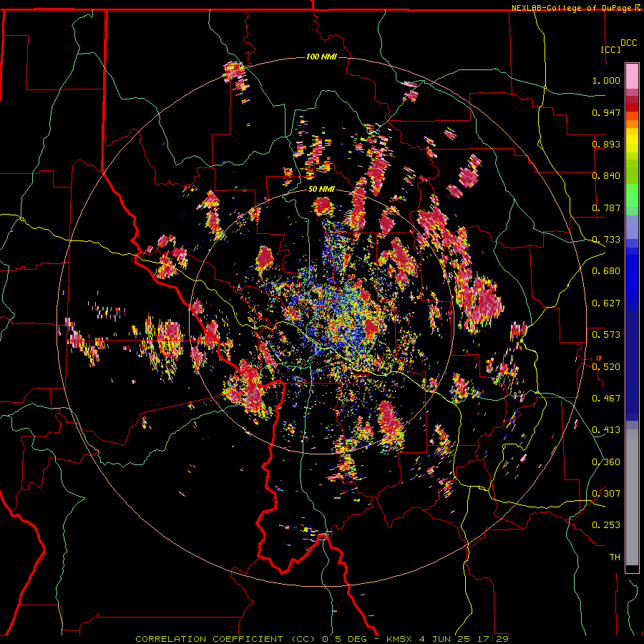This screenshot has height=644, width=644.
Task: Select the 0.947 legend value
Action: tap(606, 112)
